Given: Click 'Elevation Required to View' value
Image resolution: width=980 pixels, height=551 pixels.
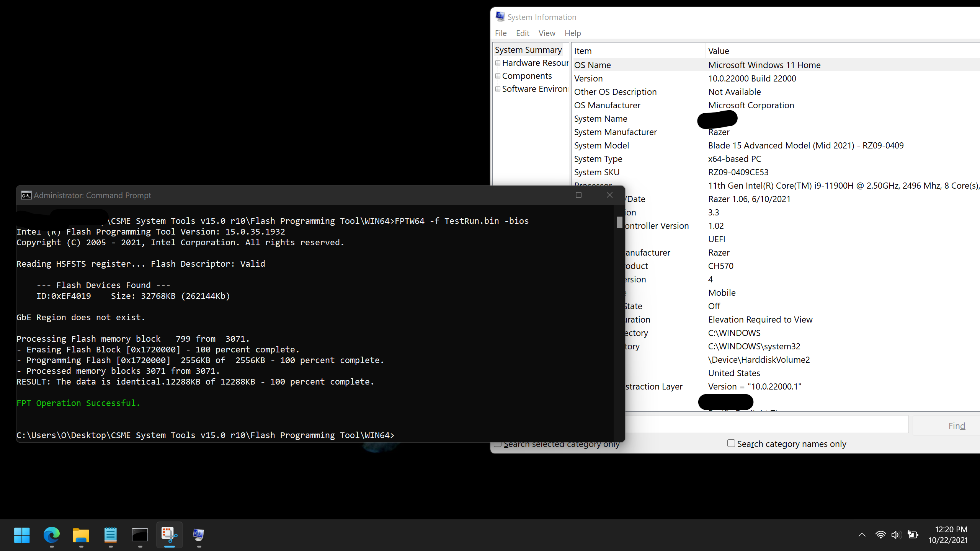Looking at the screenshot, I should [760, 320].
